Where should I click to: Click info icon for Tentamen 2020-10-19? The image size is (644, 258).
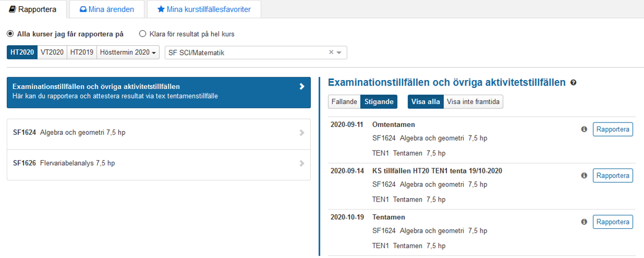pyautogui.click(x=584, y=222)
